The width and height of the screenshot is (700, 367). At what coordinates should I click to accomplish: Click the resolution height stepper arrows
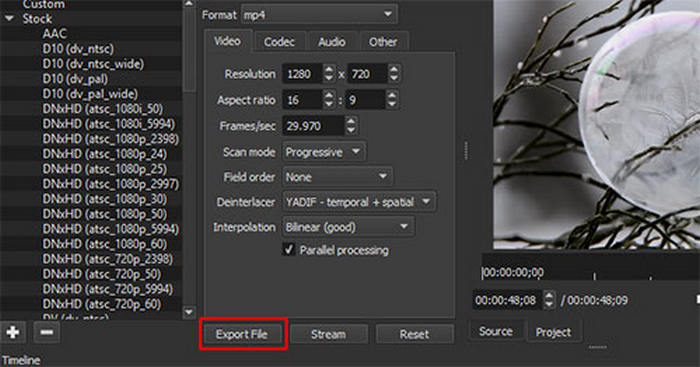(394, 74)
